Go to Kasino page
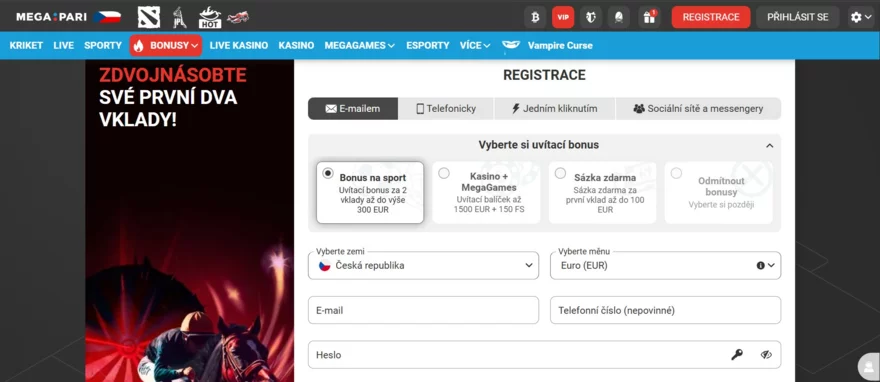The image size is (880, 382). 296,45
